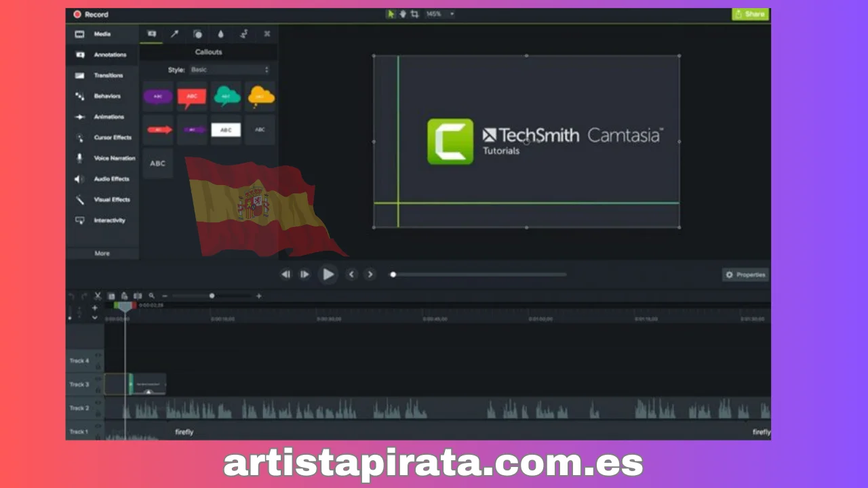This screenshot has width=868, height=488.
Task: Click the next frame playback button
Action: (x=304, y=274)
